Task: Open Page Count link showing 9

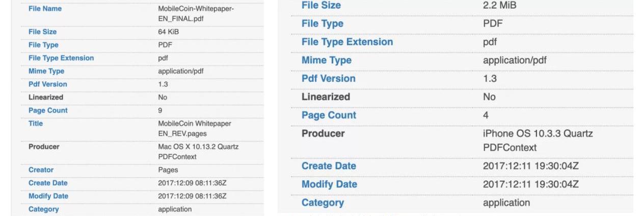Action: (x=48, y=110)
